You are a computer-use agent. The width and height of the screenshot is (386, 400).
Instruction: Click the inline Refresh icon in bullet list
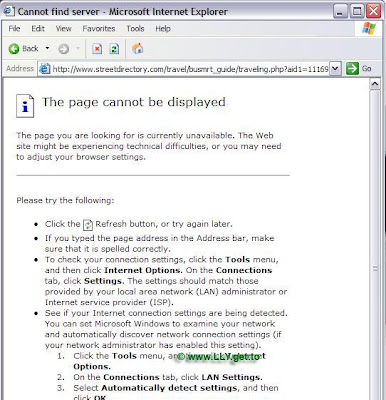coord(88,225)
